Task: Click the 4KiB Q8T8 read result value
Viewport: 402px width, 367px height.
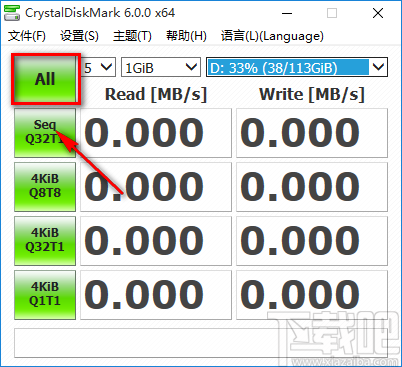Action: 156,187
